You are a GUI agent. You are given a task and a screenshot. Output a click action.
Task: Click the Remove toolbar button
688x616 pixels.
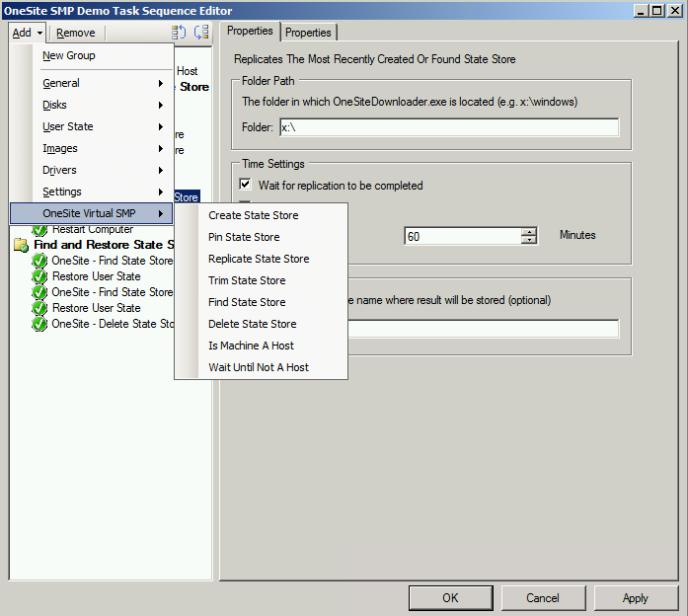tap(76, 33)
